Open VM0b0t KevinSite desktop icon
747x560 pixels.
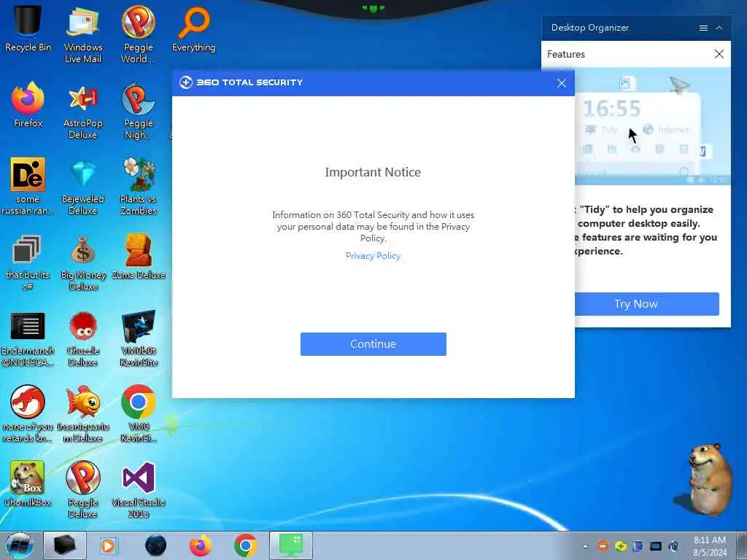point(138,337)
